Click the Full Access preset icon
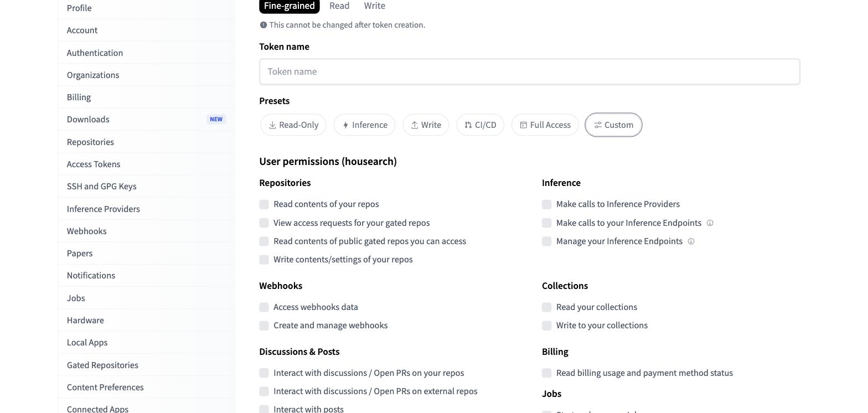This screenshot has width=868, height=413. (x=523, y=125)
